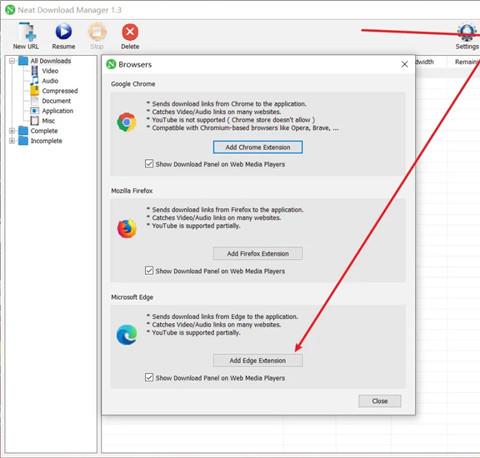
Task: Select the Document tree item label
Action: [x=56, y=101]
